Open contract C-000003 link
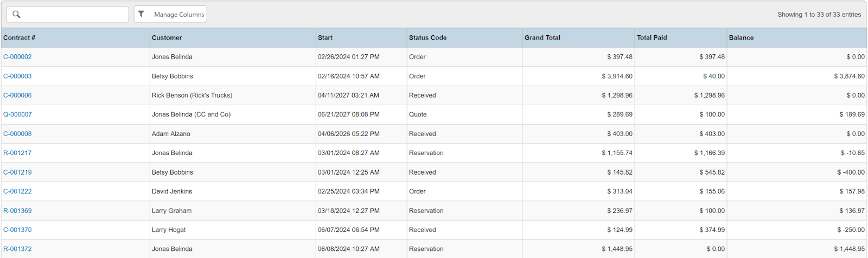This screenshot has height=258, width=868. point(18,76)
